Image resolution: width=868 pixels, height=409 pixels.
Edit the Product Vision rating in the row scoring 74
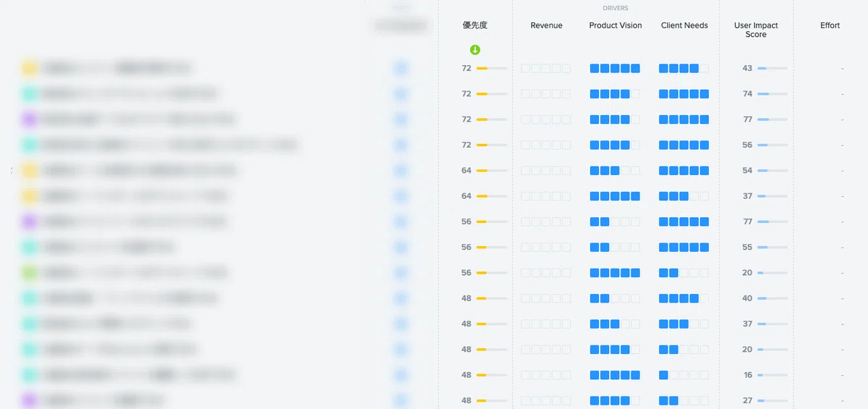click(615, 94)
